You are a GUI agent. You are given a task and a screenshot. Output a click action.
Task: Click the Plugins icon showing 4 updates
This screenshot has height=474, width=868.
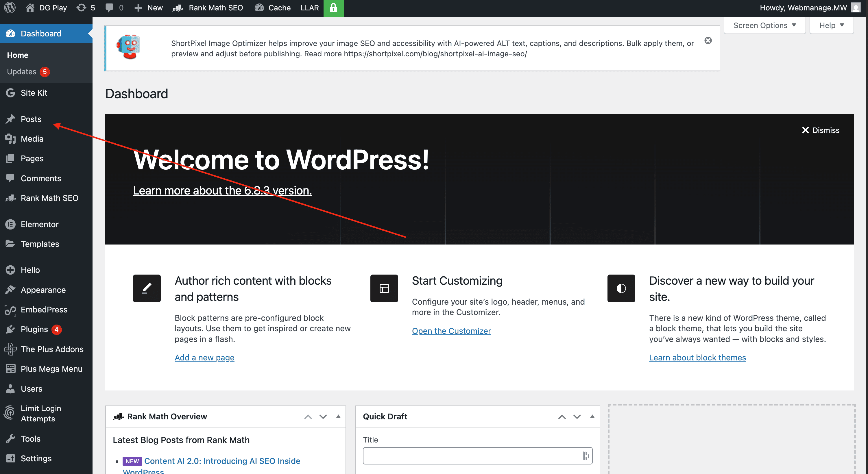coord(10,329)
